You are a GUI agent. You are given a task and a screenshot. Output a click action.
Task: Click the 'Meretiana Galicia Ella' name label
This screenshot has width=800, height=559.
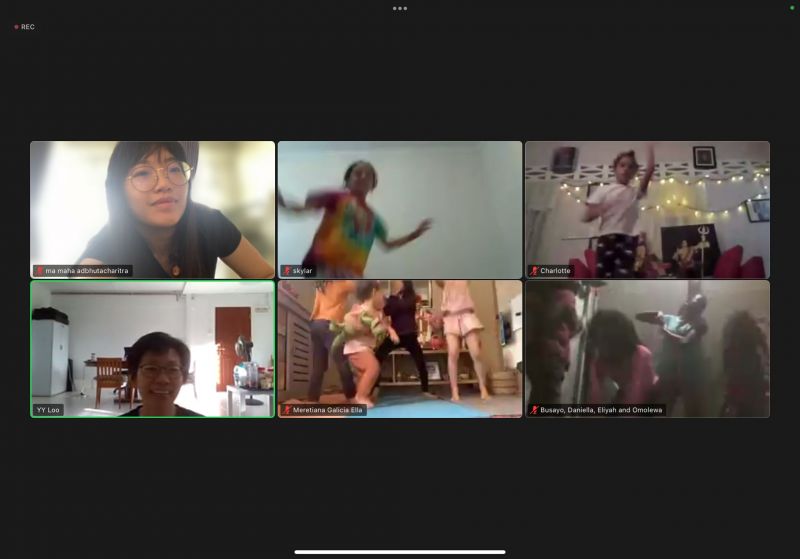328,410
